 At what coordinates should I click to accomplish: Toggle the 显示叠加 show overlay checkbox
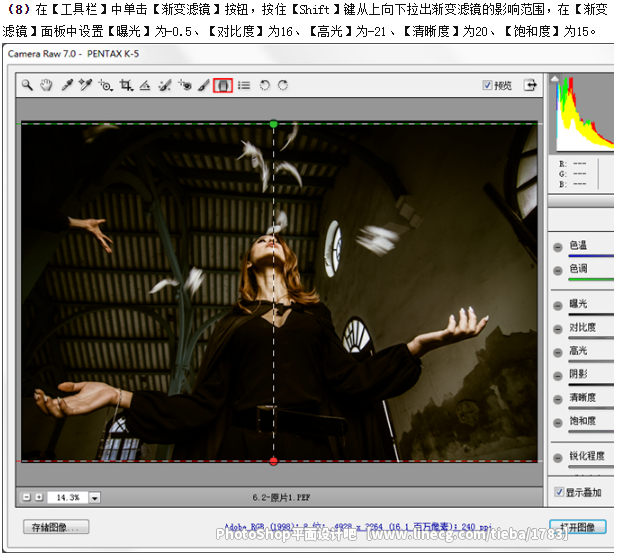tap(559, 492)
